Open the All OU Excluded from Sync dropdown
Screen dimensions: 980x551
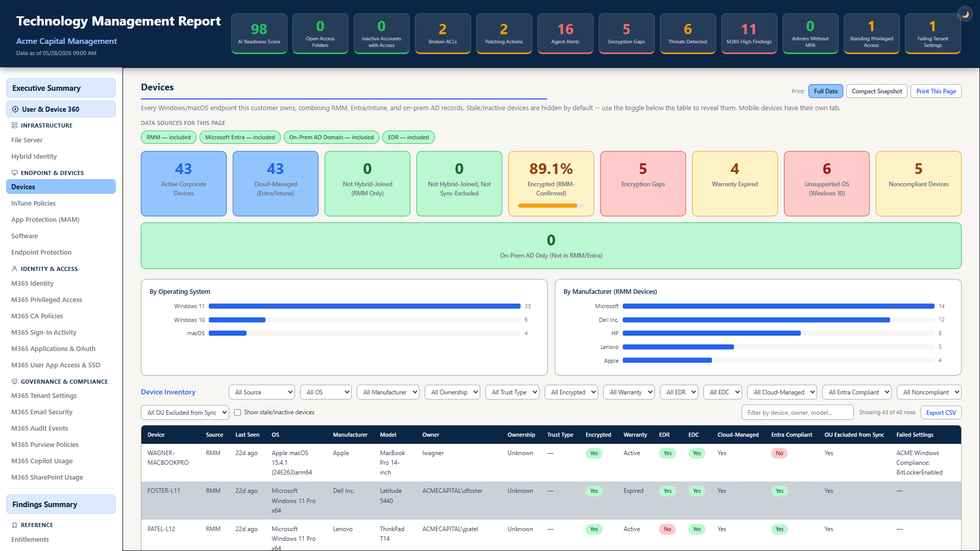pyautogui.click(x=185, y=413)
